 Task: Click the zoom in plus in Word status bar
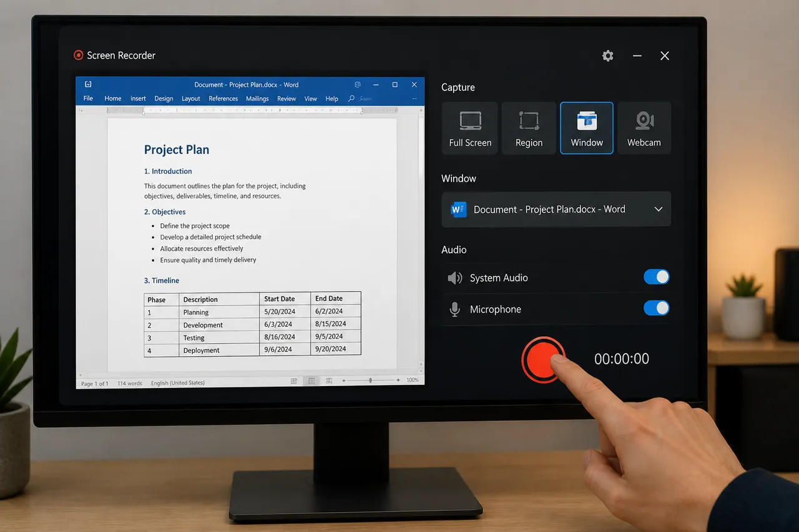tap(398, 380)
